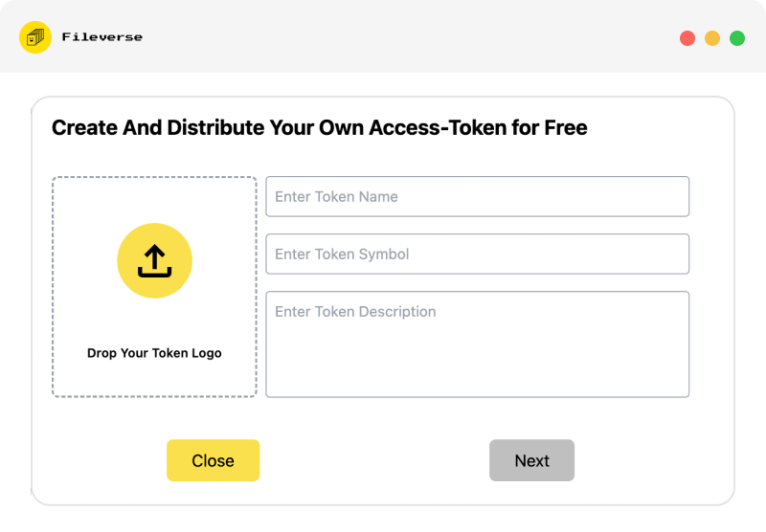The height and width of the screenshot is (532, 766).
Task: Click the Enter Token Name field
Action: [477, 197]
